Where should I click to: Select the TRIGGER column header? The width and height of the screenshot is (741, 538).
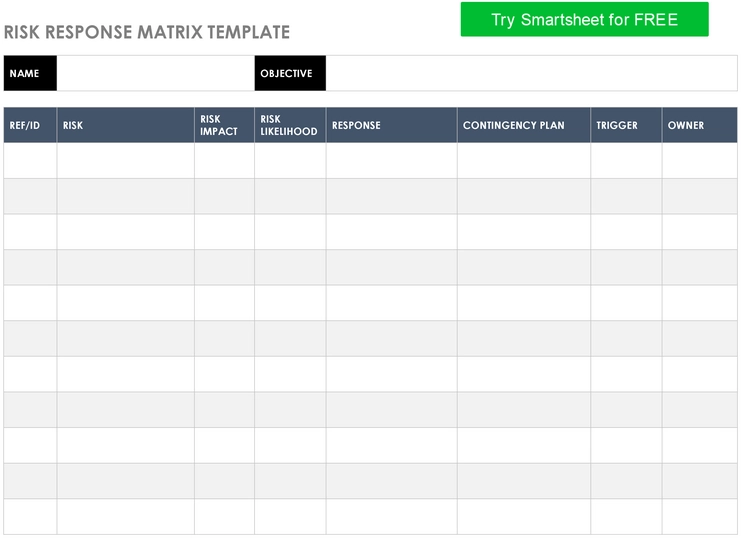pyautogui.click(x=626, y=125)
